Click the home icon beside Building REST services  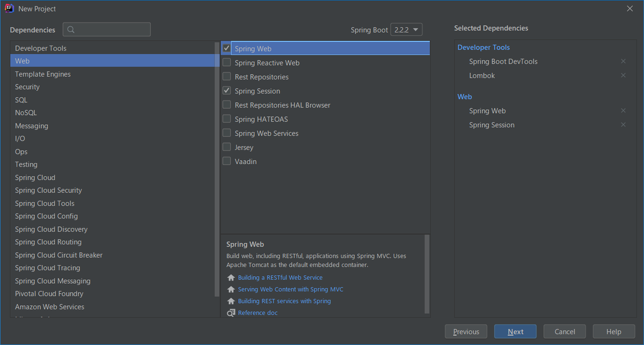click(x=231, y=301)
